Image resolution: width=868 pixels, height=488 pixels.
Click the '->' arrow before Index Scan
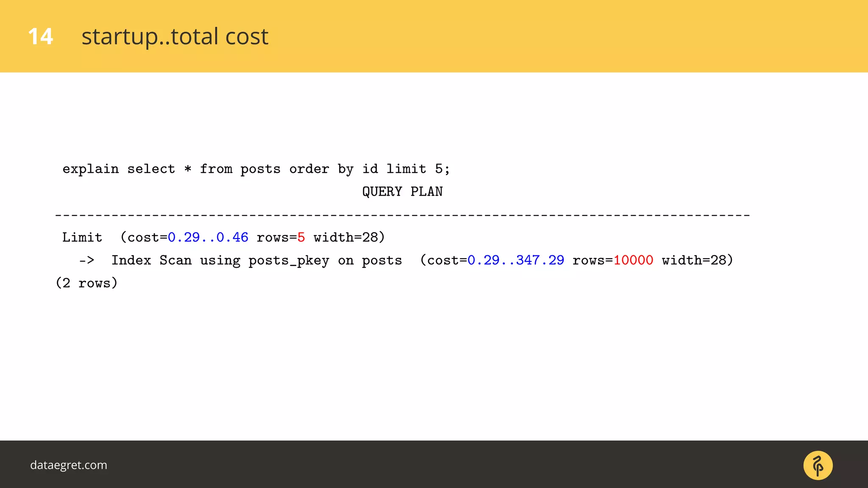(87, 260)
